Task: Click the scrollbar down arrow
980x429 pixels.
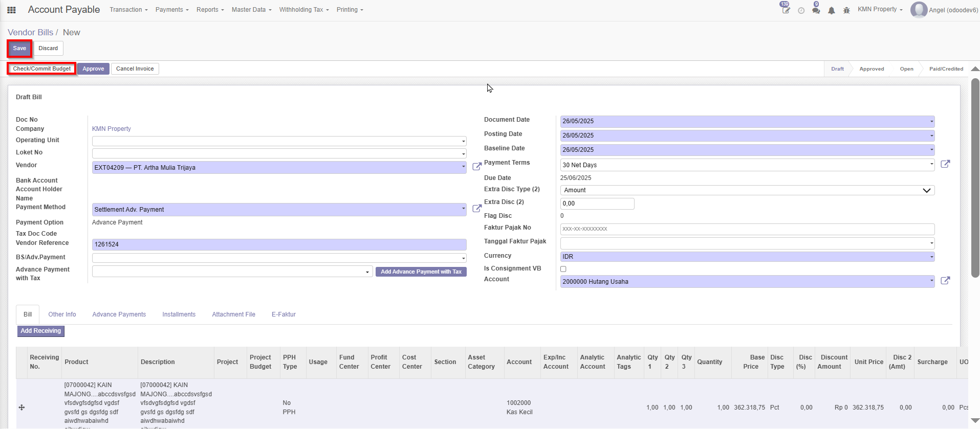Action: click(975, 420)
